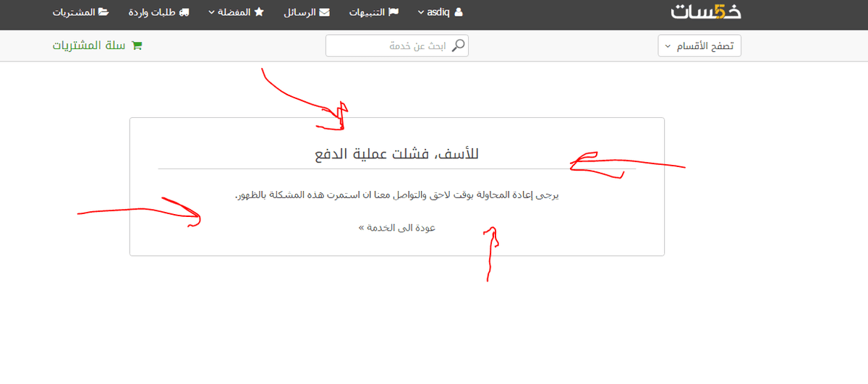The width and height of the screenshot is (868, 384).
Task: Click the Khamsat logo
Action: 705,12
